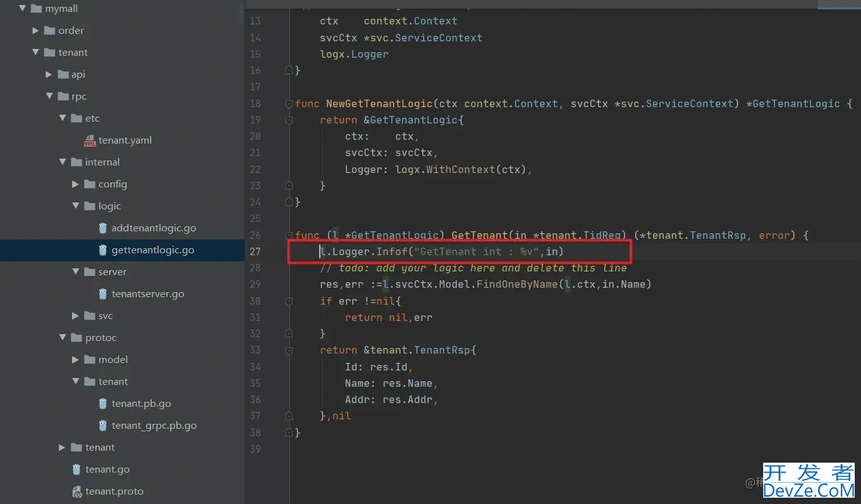Image resolution: width=861 pixels, height=504 pixels.
Task: Open addtenantlogic.go file
Action: 154,228
